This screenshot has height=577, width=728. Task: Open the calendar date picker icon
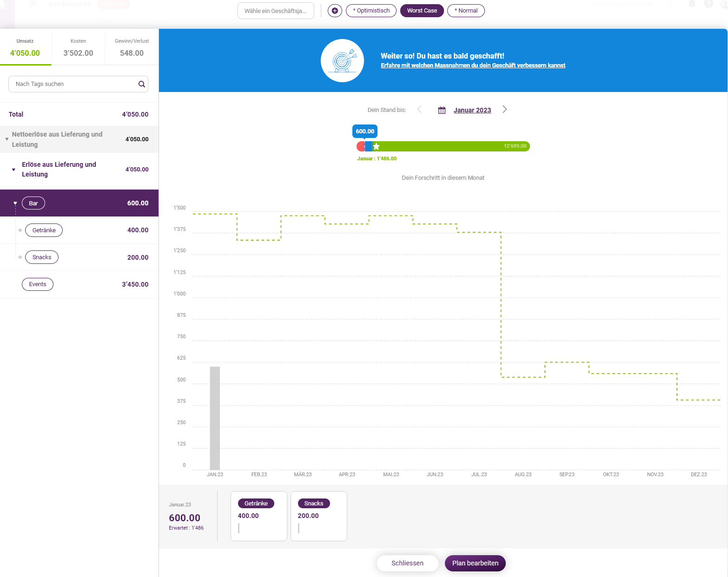click(x=442, y=110)
